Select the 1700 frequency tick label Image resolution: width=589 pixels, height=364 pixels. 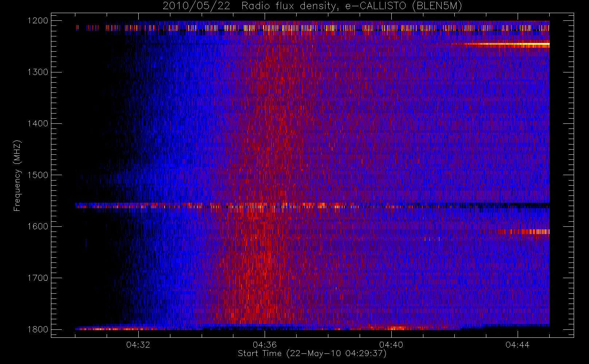[x=38, y=278]
